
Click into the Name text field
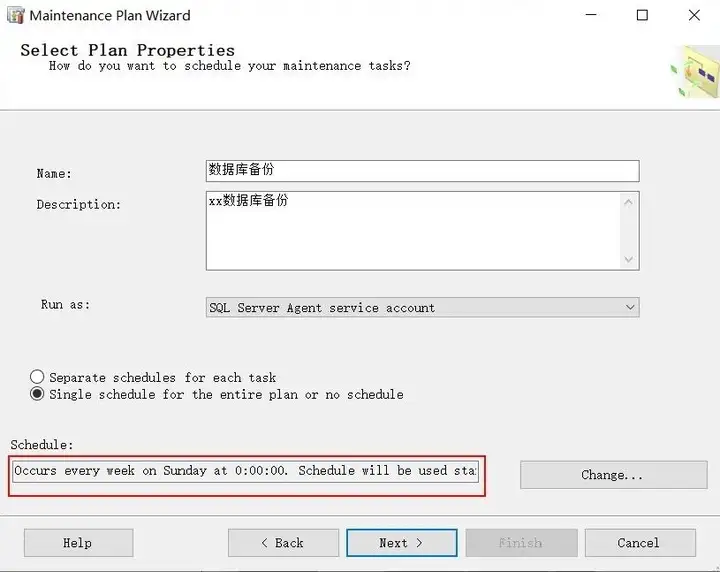421,171
